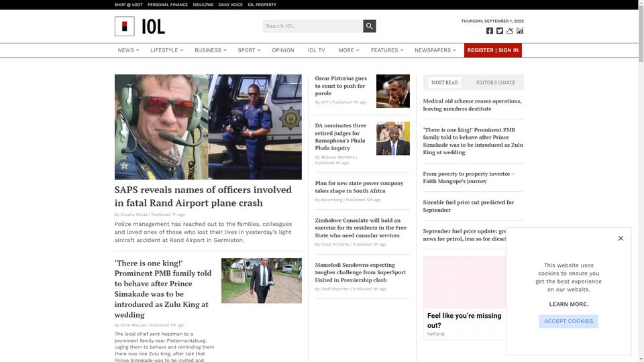The width and height of the screenshot is (644, 362).
Task: Click the Oscar Pistorius thumbnail image
Action: point(393,91)
